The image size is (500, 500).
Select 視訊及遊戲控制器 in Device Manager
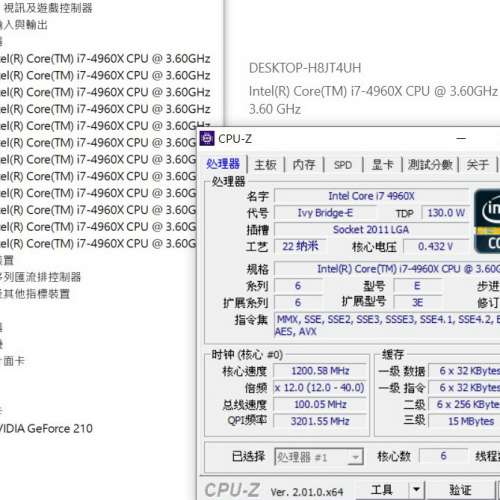(x=48, y=8)
